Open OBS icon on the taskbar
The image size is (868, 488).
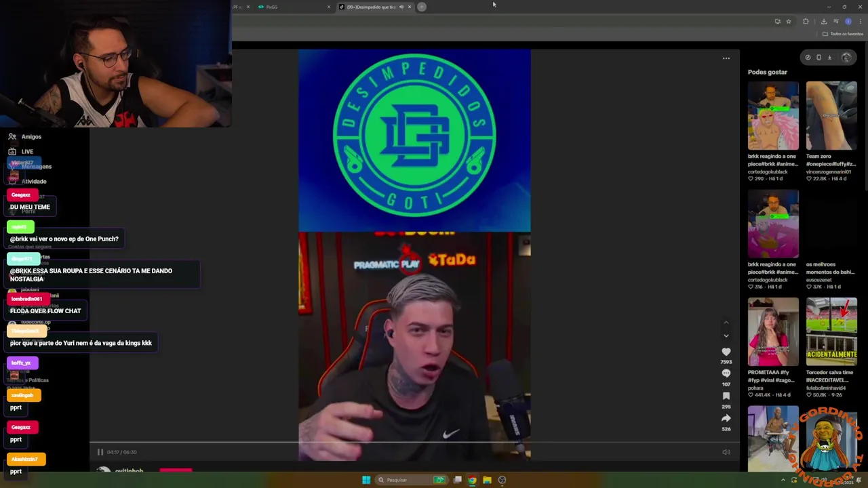tap(502, 480)
